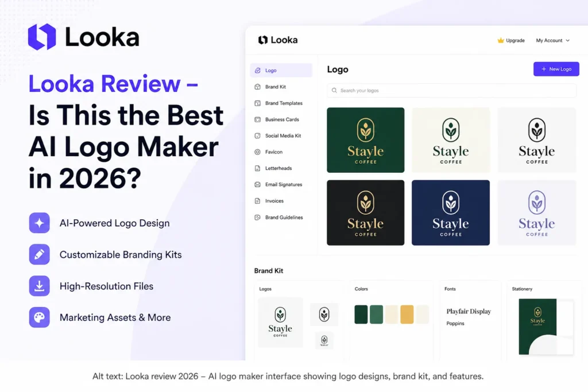Click the Search your logos field

451,90
